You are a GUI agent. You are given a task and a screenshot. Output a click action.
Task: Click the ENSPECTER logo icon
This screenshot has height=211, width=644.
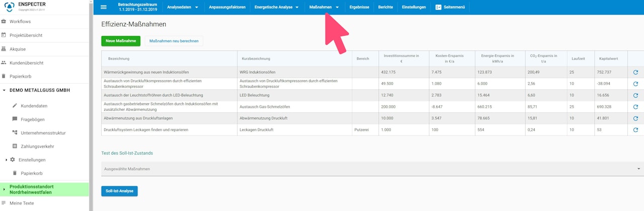9,7
